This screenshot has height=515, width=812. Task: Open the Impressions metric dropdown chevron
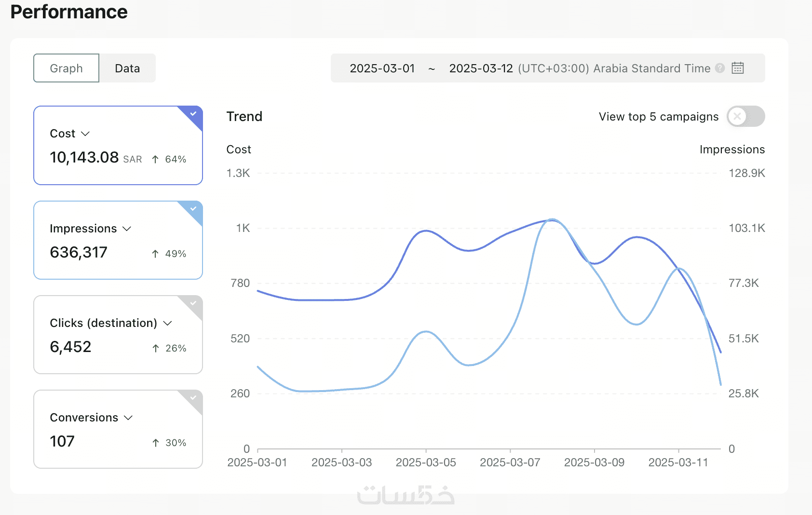127,229
